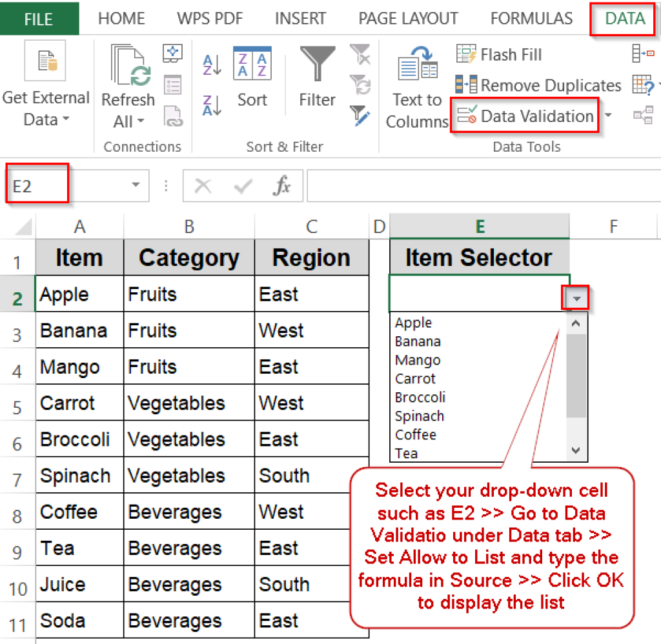Activate the Flash Fill tool
This screenshot has height=644, width=661.
(498, 54)
